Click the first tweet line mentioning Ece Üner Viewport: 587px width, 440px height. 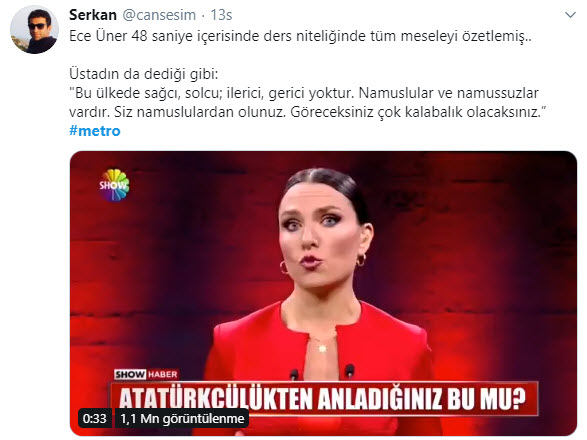point(300,36)
